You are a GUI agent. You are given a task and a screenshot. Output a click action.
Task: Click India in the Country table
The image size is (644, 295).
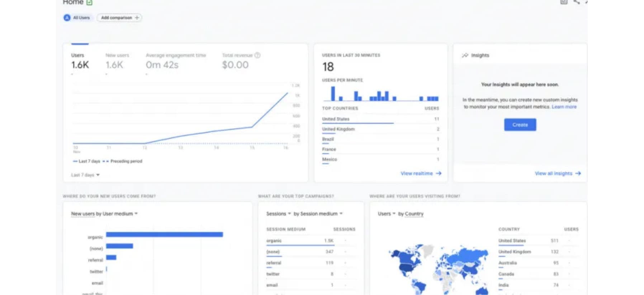[x=503, y=285]
